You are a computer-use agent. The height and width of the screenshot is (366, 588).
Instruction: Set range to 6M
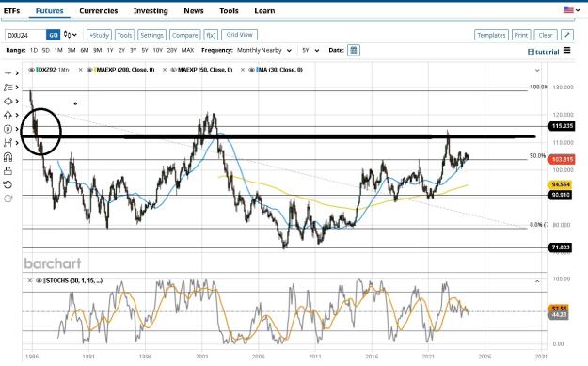click(85, 50)
